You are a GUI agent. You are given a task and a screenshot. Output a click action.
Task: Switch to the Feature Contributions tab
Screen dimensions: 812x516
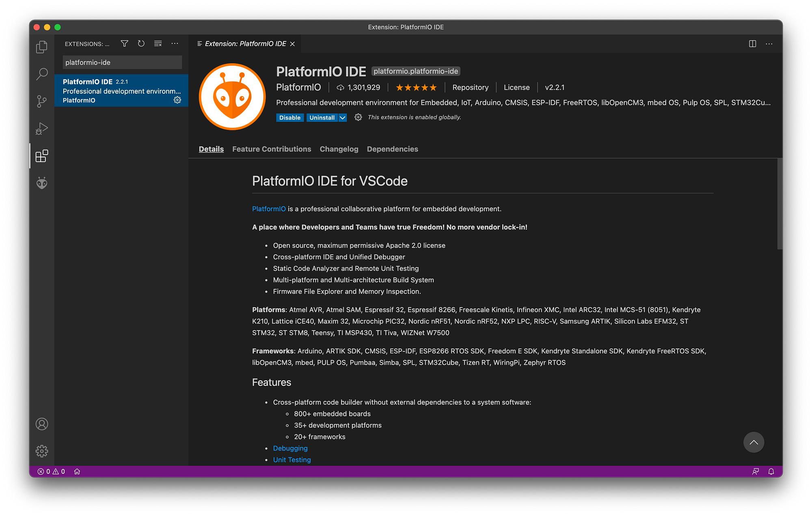[x=272, y=149]
